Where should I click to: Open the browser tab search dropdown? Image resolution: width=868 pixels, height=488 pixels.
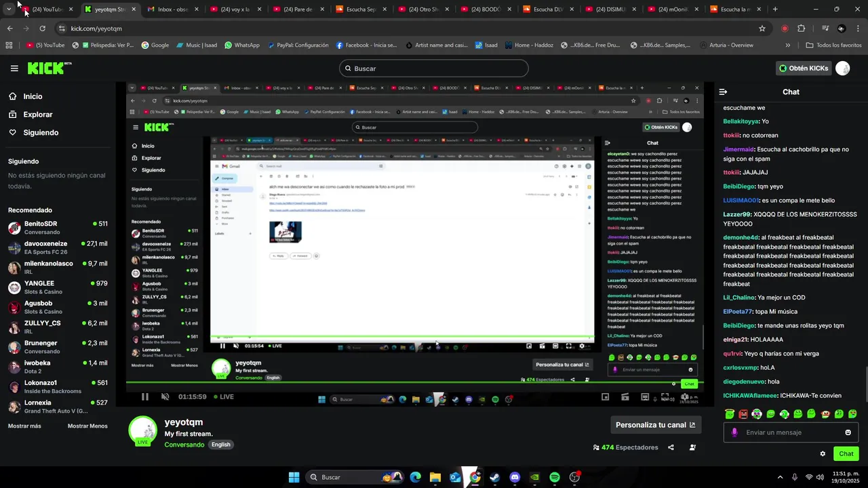coord(8,9)
